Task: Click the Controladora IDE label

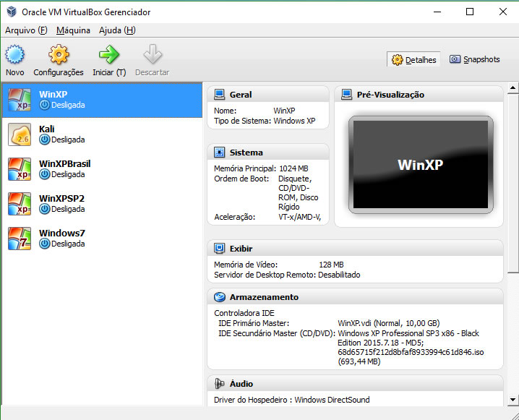Action: [244, 313]
